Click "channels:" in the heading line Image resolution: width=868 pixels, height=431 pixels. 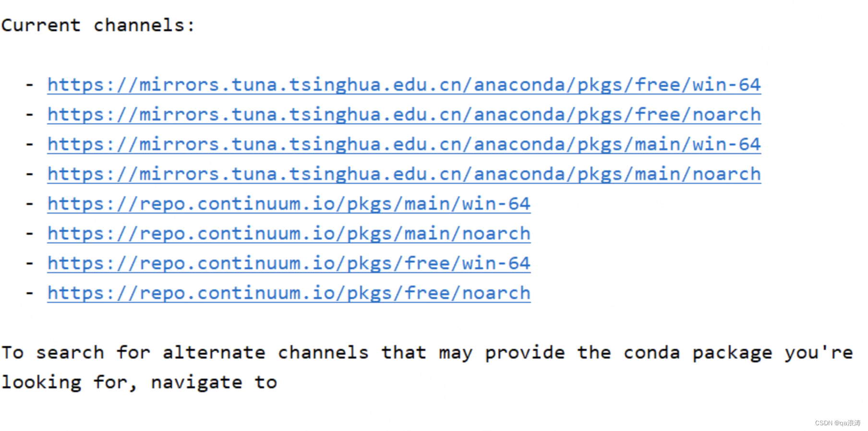[144, 25]
